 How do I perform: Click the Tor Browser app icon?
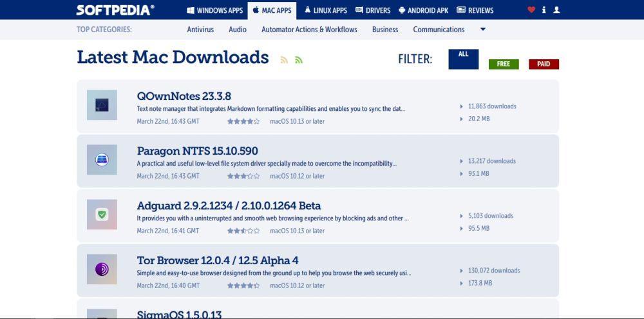click(x=102, y=269)
